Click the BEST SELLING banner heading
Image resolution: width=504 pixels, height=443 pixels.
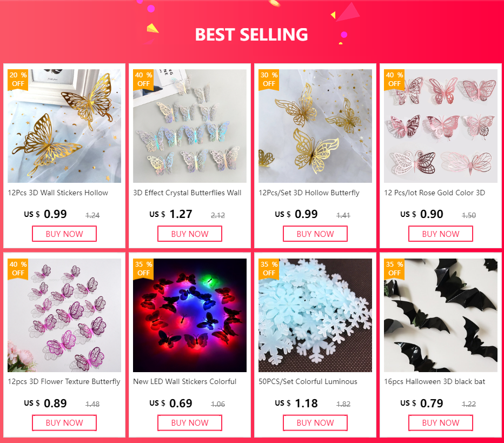(x=251, y=35)
